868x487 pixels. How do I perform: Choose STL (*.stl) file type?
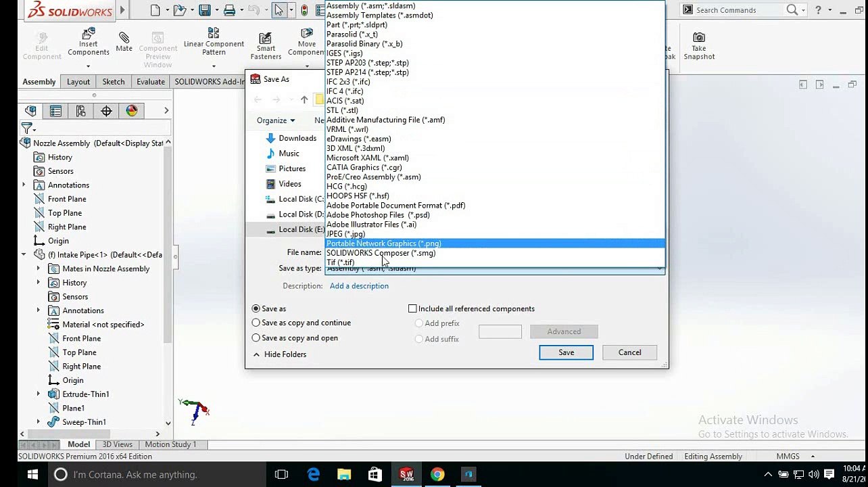[x=496, y=110]
